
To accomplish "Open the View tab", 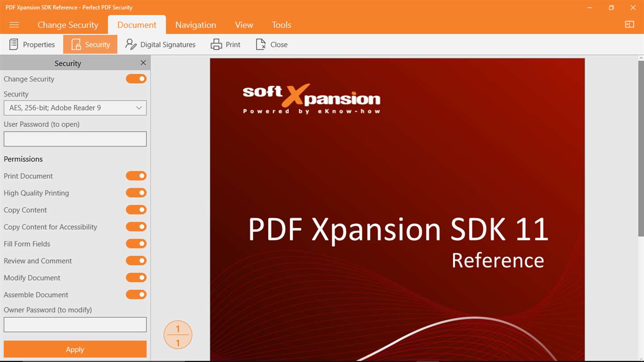I will coord(244,25).
